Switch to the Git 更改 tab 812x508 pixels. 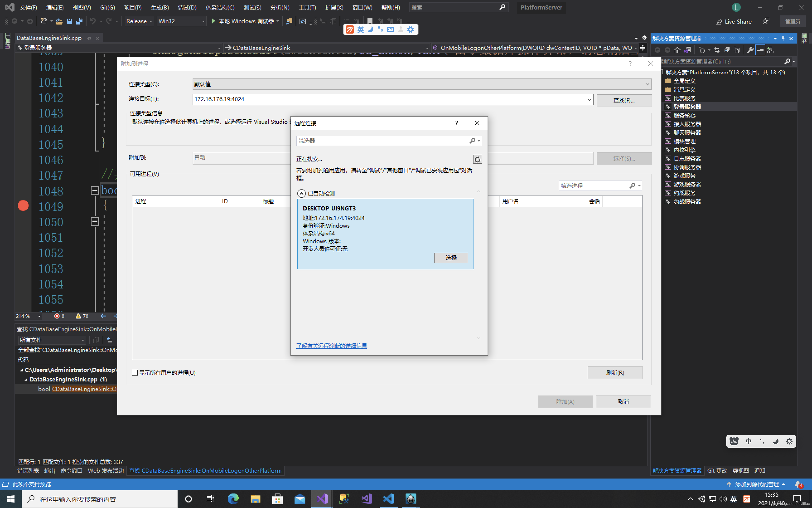pyautogui.click(x=717, y=471)
